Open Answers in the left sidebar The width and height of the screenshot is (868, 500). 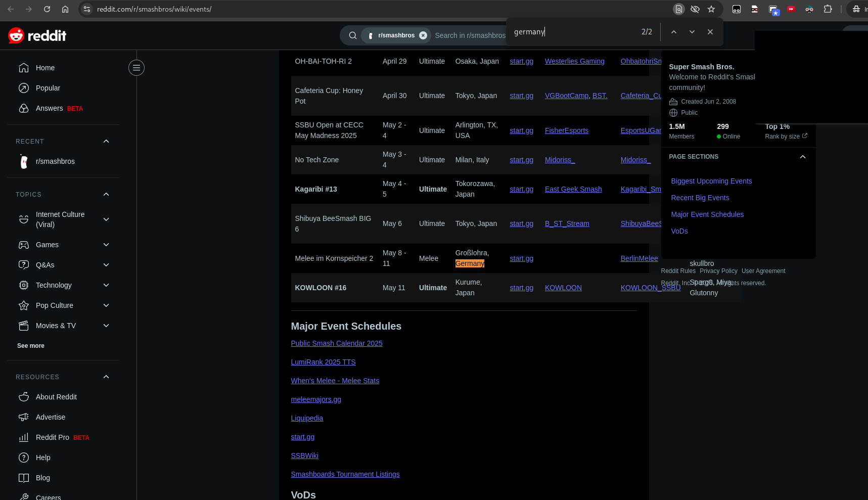tap(49, 108)
